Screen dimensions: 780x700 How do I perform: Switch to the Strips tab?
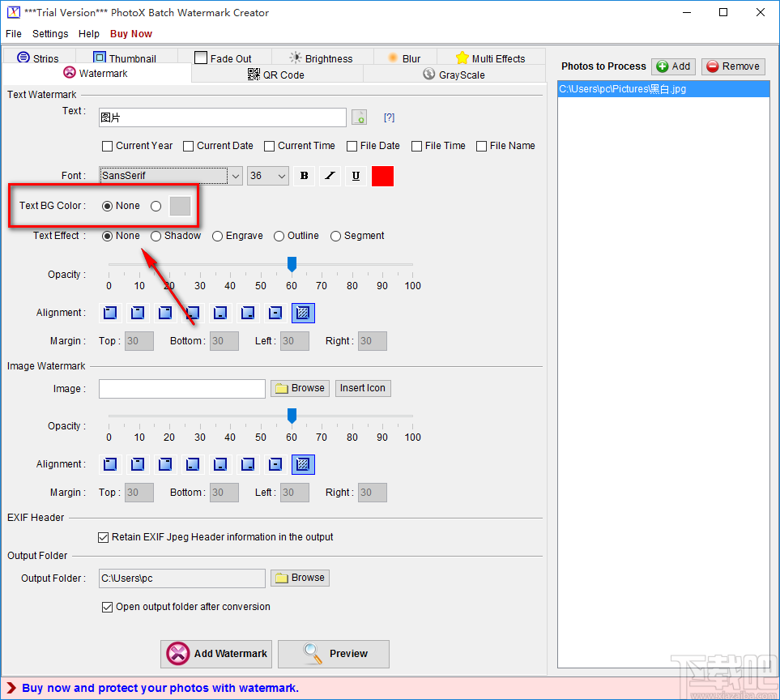pyautogui.click(x=39, y=58)
